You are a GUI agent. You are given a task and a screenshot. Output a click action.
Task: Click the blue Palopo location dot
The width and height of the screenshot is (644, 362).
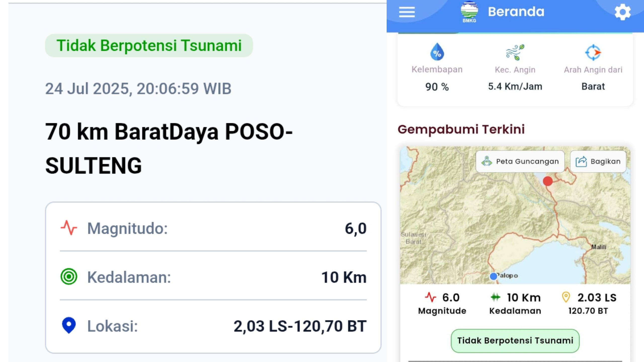(494, 276)
